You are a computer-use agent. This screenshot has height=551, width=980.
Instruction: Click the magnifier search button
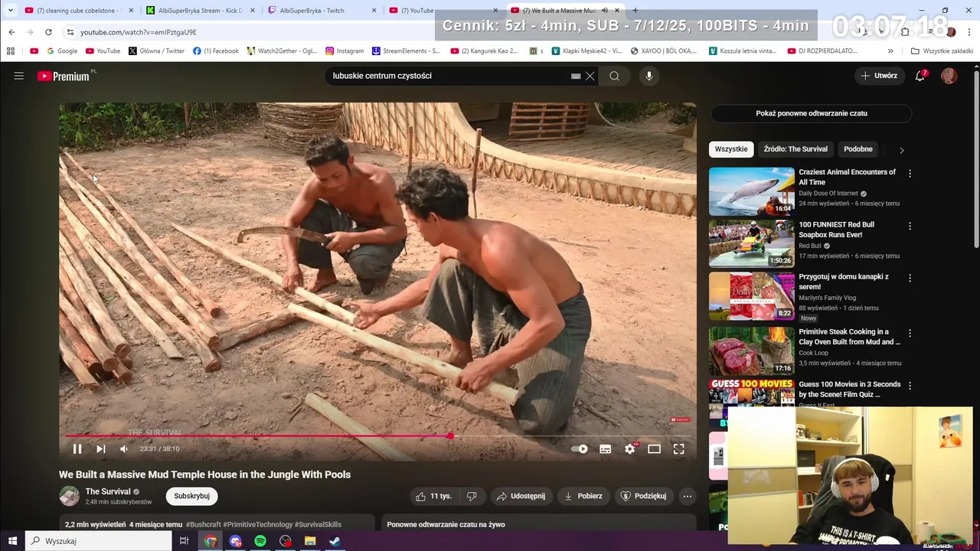click(x=614, y=76)
